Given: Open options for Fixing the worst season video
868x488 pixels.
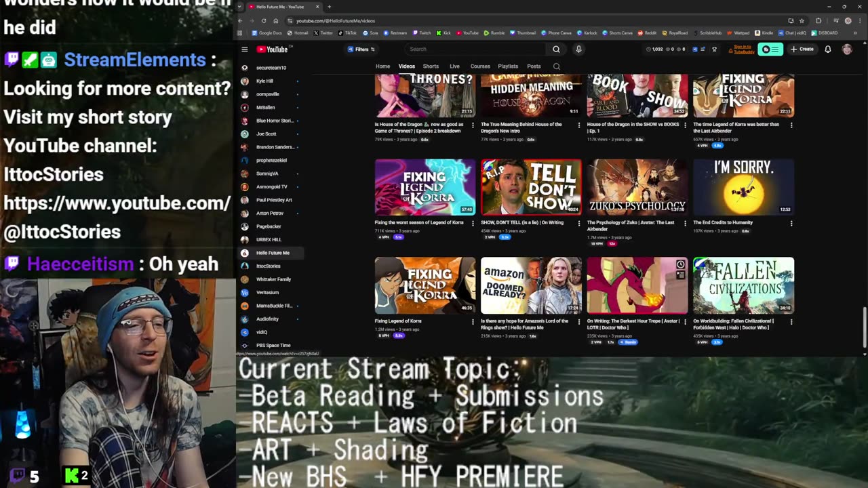Looking at the screenshot, I should coord(473,223).
